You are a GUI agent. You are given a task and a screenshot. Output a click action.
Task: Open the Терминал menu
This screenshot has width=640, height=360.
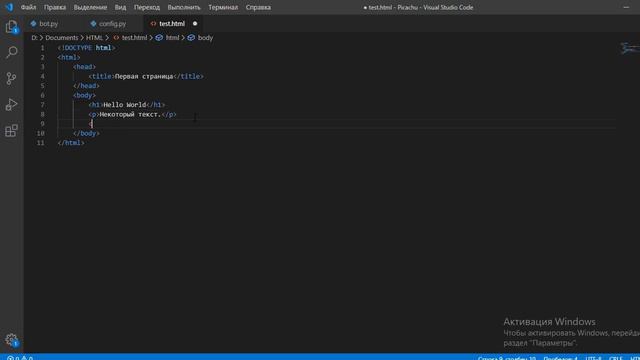click(223, 7)
